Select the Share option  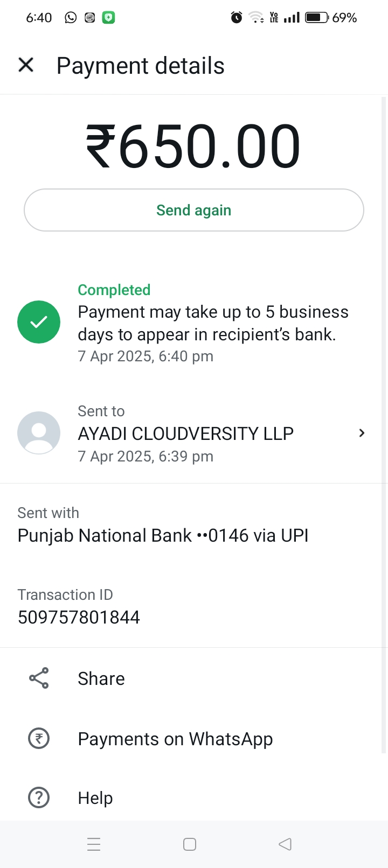pos(101,678)
